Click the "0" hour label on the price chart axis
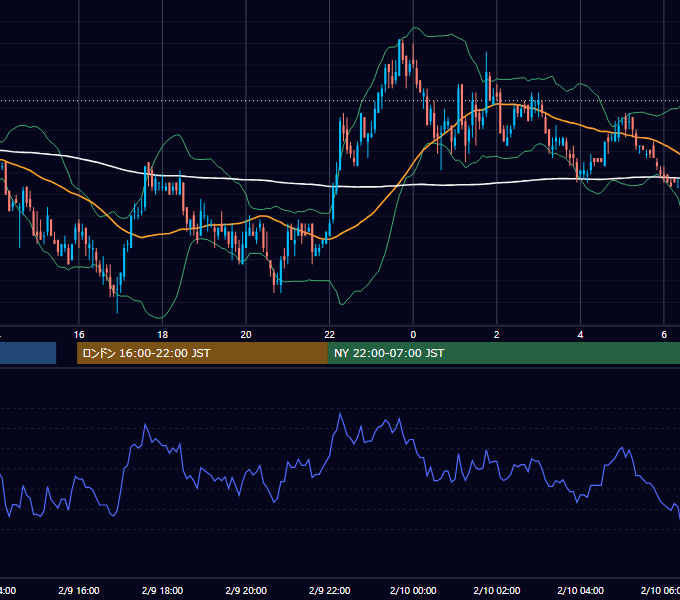This screenshot has width=680, height=600. pyautogui.click(x=413, y=335)
